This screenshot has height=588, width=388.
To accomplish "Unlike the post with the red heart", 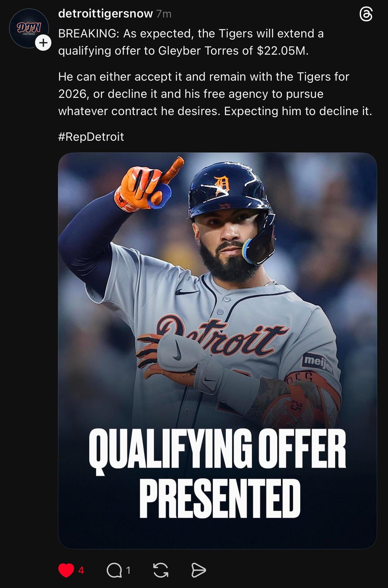I will pos(66,570).
